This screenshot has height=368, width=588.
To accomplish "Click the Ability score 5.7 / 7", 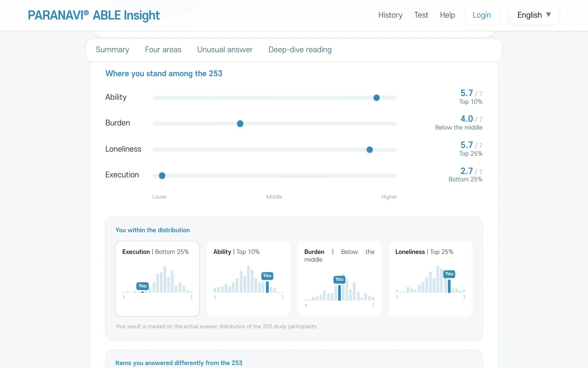I will point(471,93).
